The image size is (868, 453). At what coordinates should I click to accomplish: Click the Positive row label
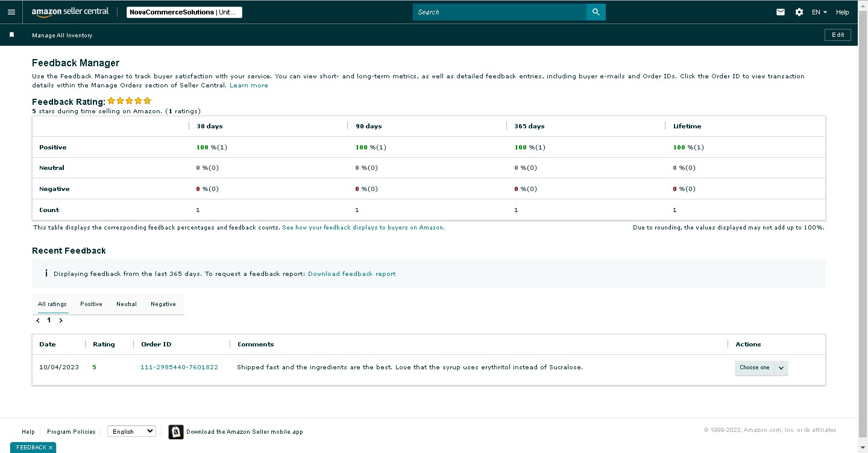[x=53, y=148]
